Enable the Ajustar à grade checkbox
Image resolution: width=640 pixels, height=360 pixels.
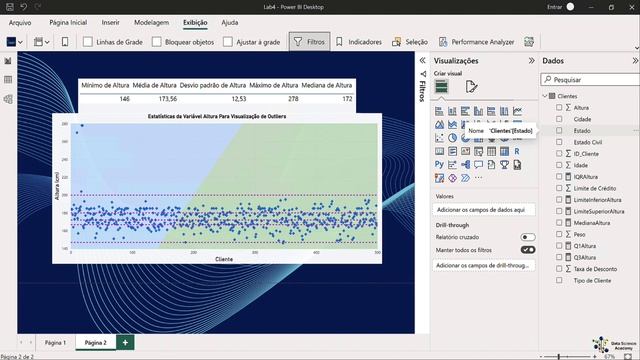228,42
